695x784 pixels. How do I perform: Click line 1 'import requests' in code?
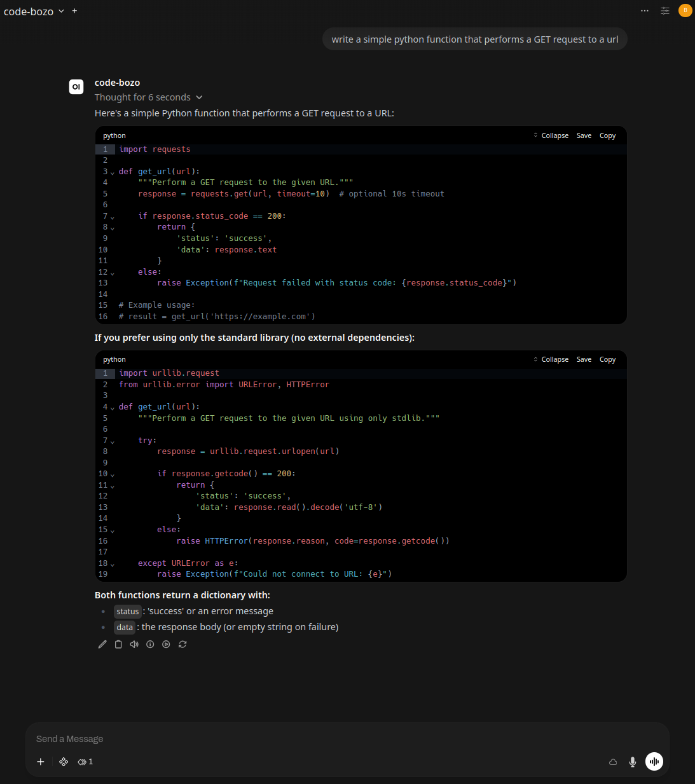pos(155,149)
